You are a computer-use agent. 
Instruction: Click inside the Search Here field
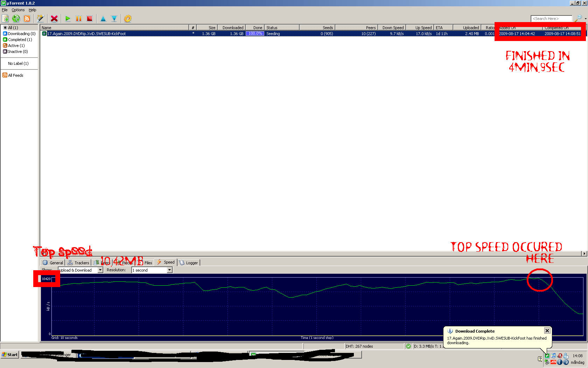pos(552,19)
